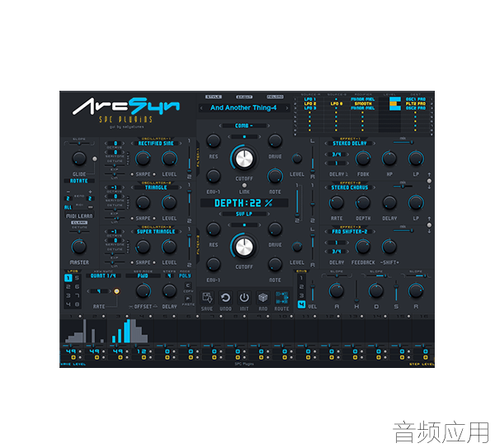Click the Init power icon
The image size is (495, 448).
pos(244,297)
